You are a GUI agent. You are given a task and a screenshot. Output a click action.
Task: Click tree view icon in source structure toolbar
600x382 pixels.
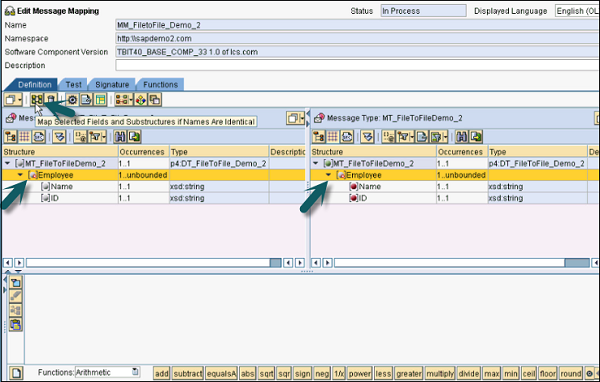pyautogui.click(x=10, y=137)
